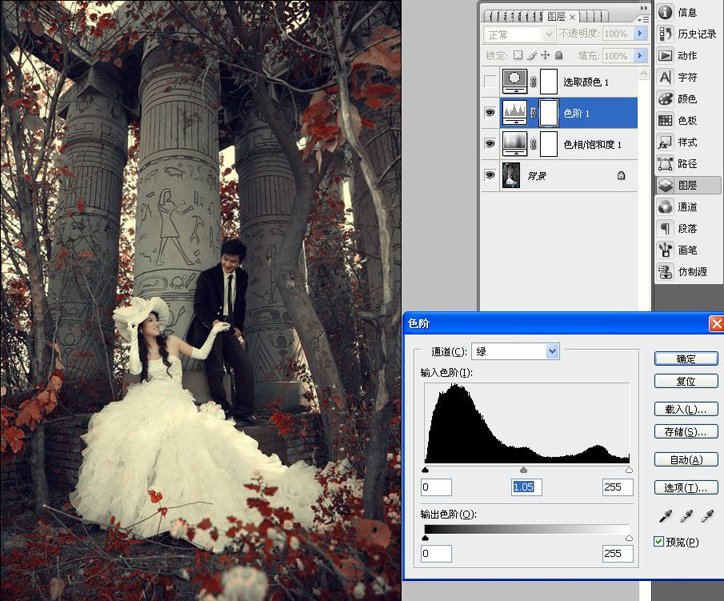The width and height of the screenshot is (724, 601).
Task: Open the 画笔 brushes panel icon
Action: 665,250
